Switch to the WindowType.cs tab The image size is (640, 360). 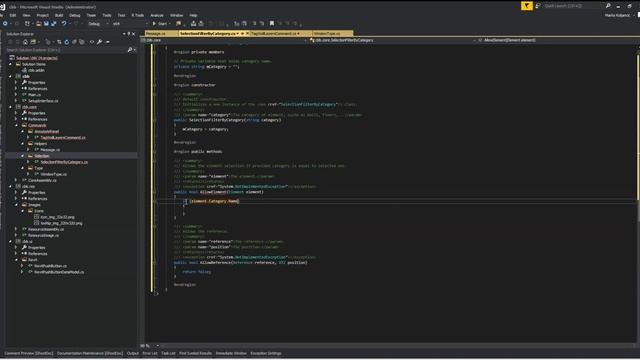click(x=327, y=33)
